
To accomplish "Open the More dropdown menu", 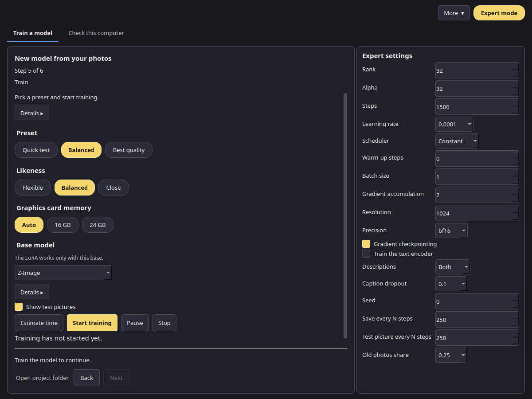I will pos(454,13).
